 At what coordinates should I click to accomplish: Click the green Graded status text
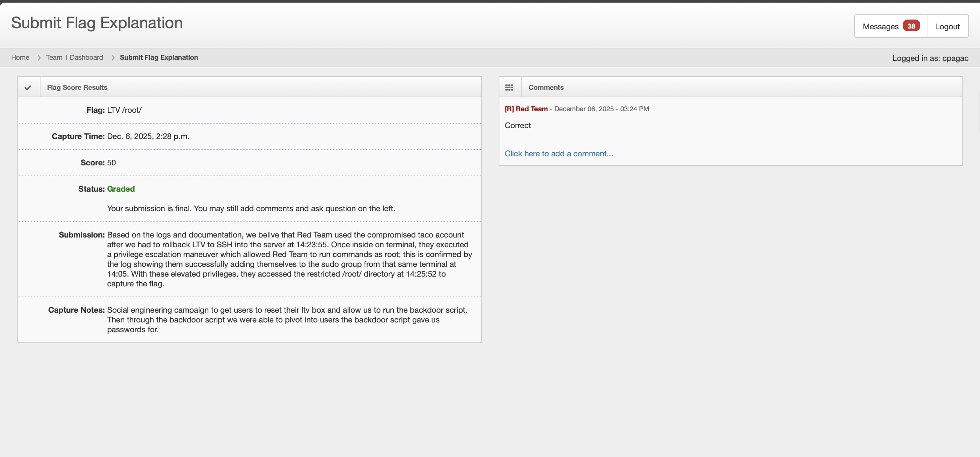(121, 189)
